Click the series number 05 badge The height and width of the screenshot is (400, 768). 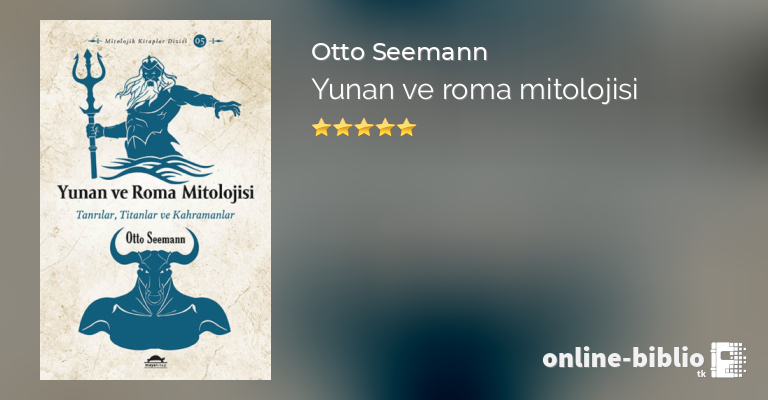200,41
